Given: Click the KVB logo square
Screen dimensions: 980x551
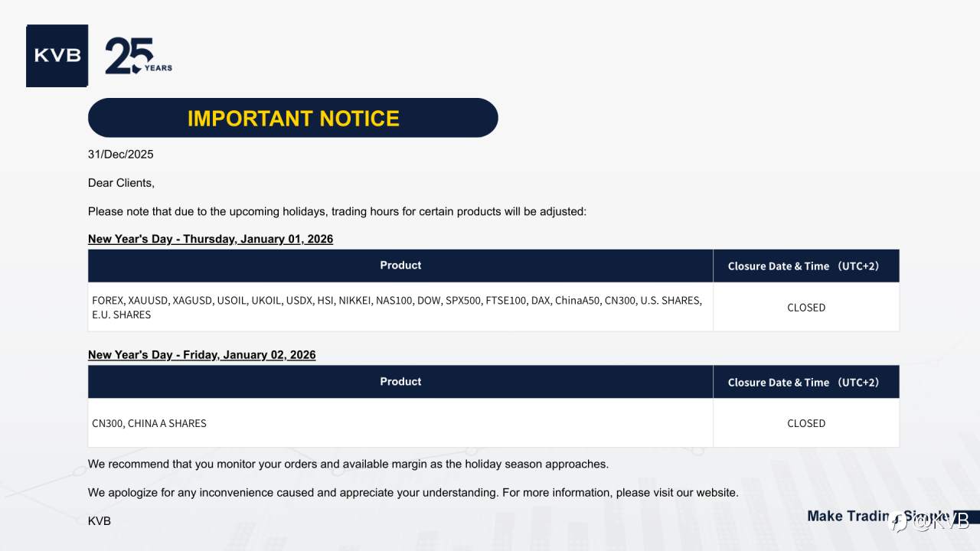Looking at the screenshot, I should click(57, 55).
